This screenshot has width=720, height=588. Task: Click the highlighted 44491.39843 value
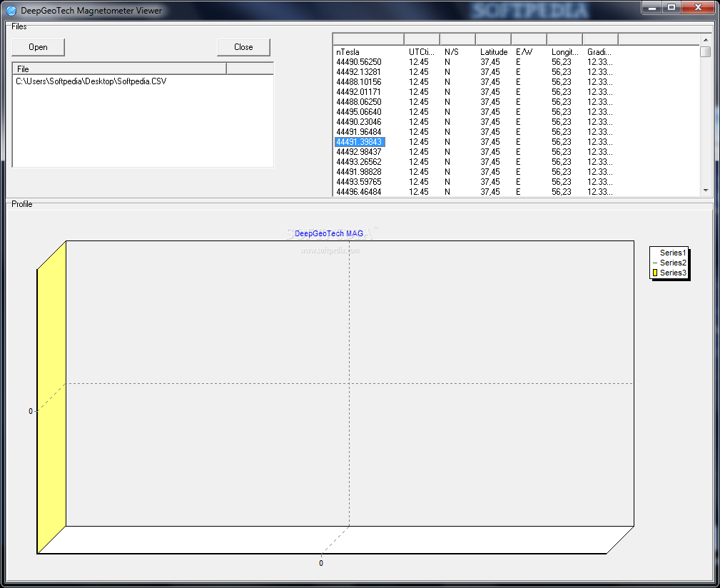point(360,142)
